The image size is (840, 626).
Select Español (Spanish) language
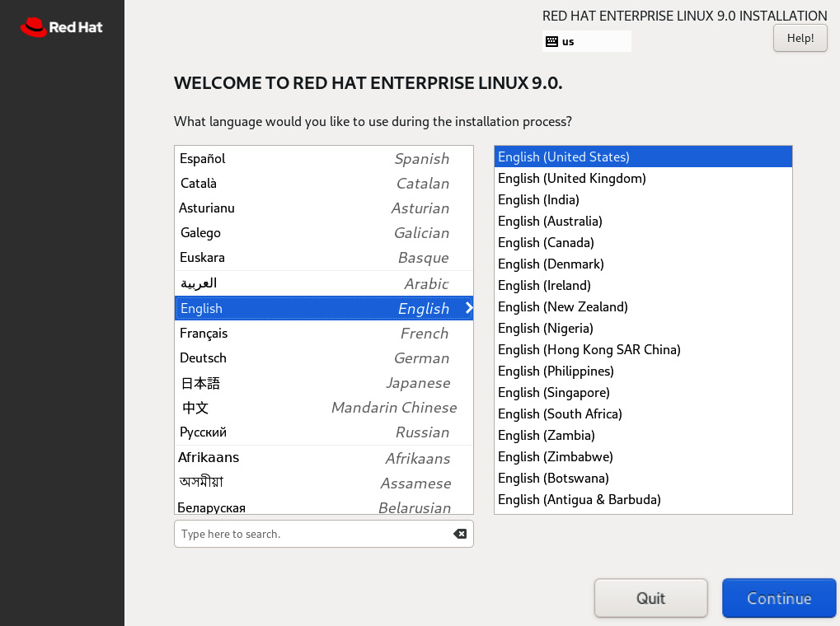[324, 158]
